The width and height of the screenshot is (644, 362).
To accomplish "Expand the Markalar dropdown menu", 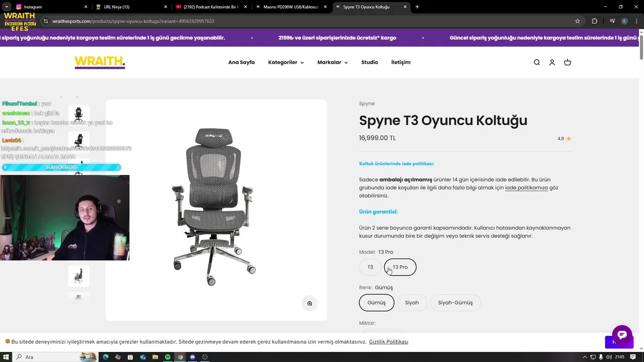I will pyautogui.click(x=333, y=62).
